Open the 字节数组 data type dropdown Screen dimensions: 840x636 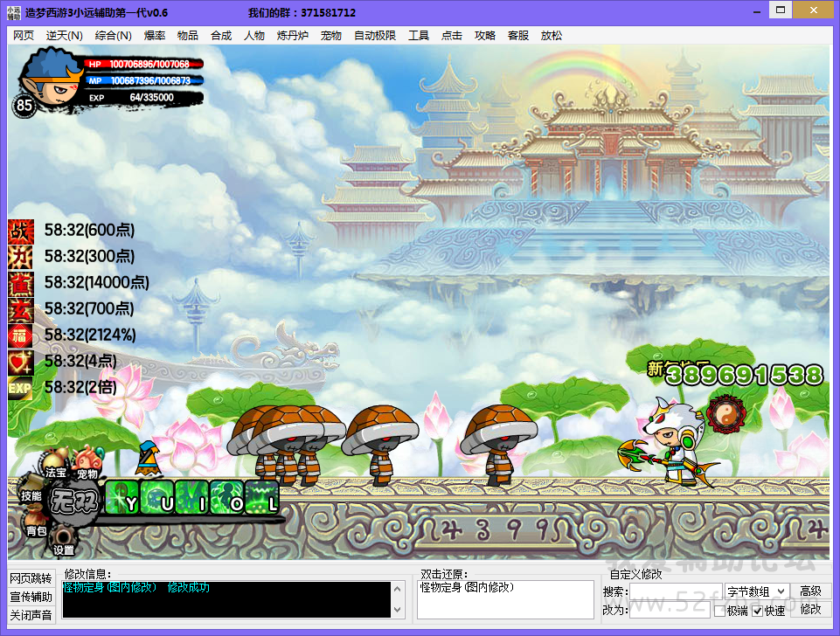(756, 591)
